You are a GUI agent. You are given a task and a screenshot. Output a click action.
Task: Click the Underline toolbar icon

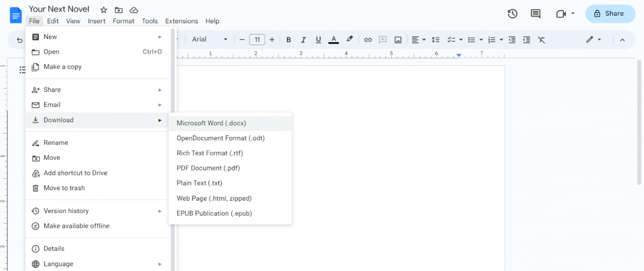point(318,40)
